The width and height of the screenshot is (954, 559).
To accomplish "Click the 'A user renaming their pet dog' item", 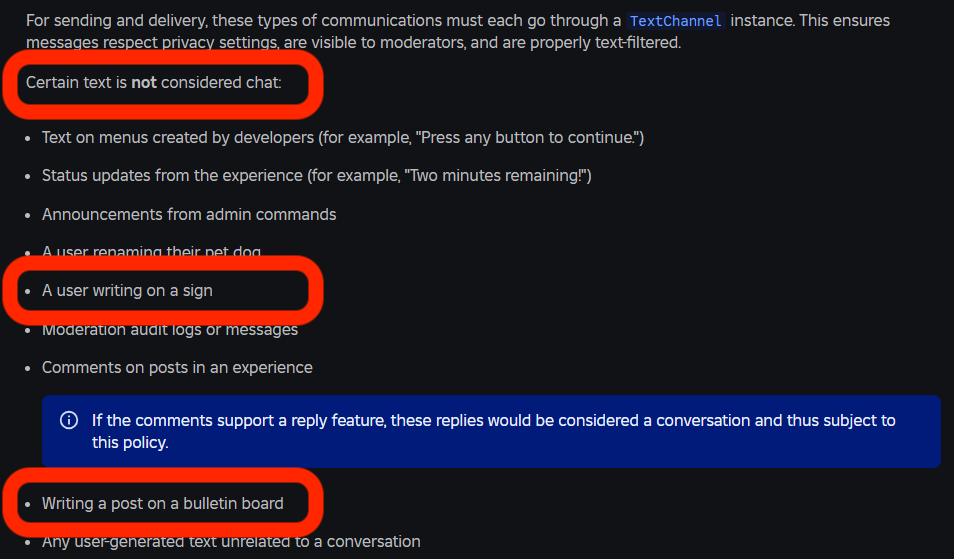I will [151, 251].
